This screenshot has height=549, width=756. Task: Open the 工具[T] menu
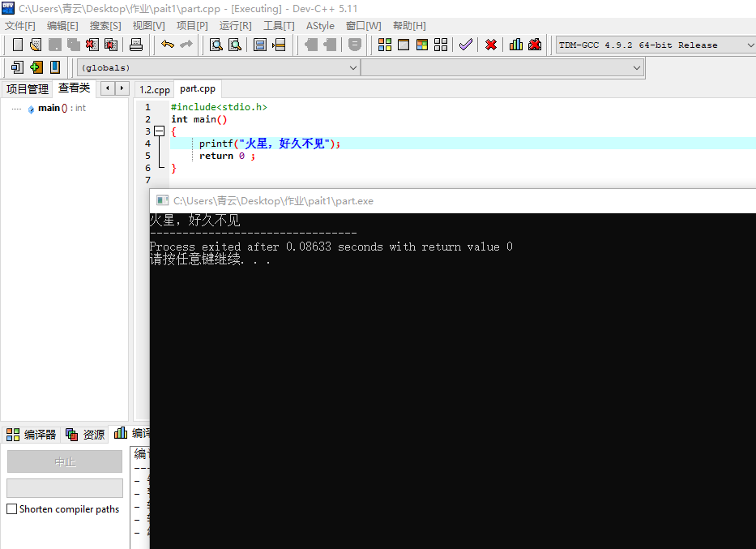(x=279, y=26)
